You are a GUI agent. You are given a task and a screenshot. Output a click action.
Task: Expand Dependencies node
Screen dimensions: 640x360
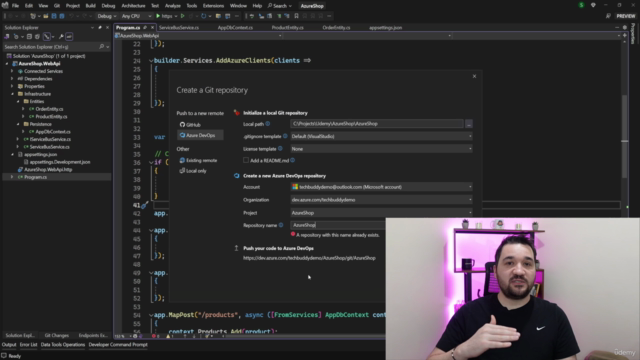pos(12,79)
